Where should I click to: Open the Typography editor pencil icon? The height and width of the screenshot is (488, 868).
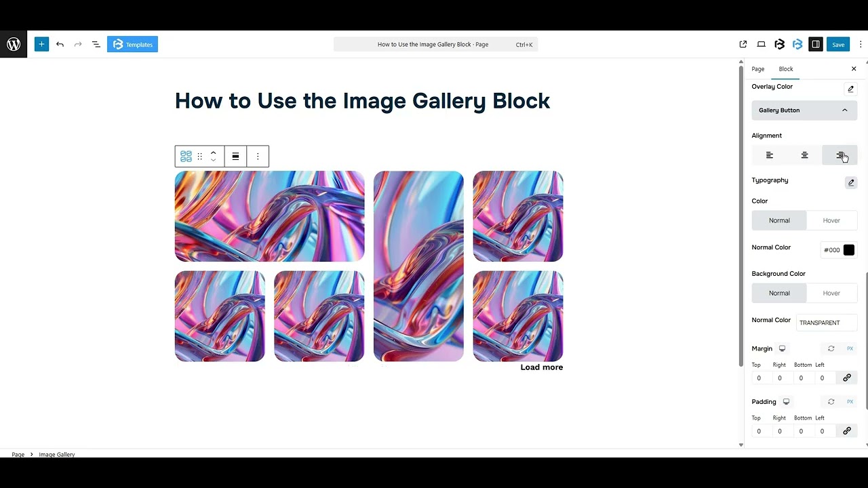tap(851, 182)
